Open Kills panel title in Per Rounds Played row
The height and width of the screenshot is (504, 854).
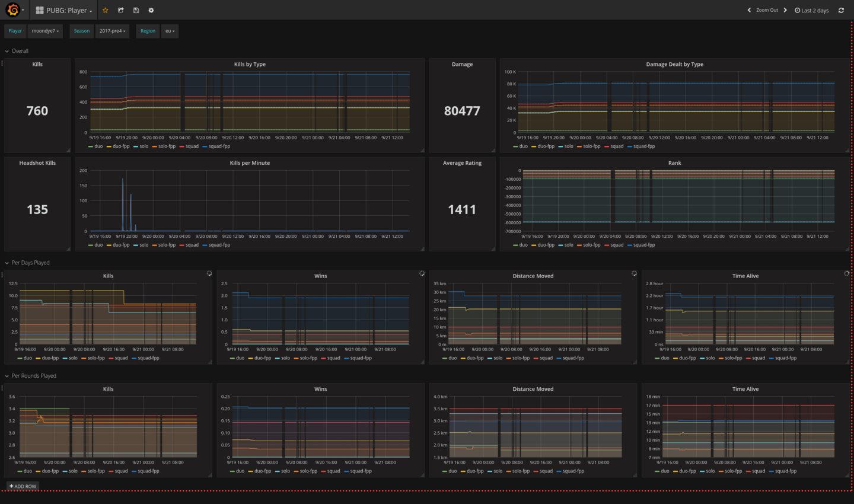point(108,389)
